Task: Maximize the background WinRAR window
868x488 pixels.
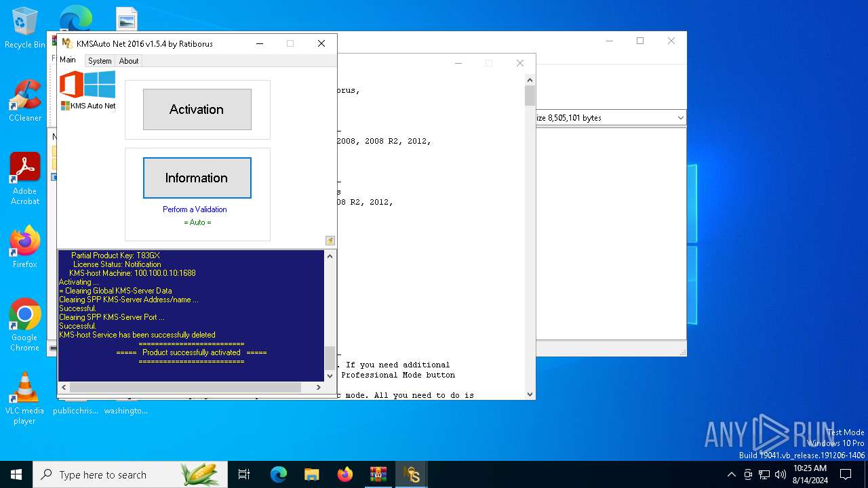Action: (x=639, y=41)
